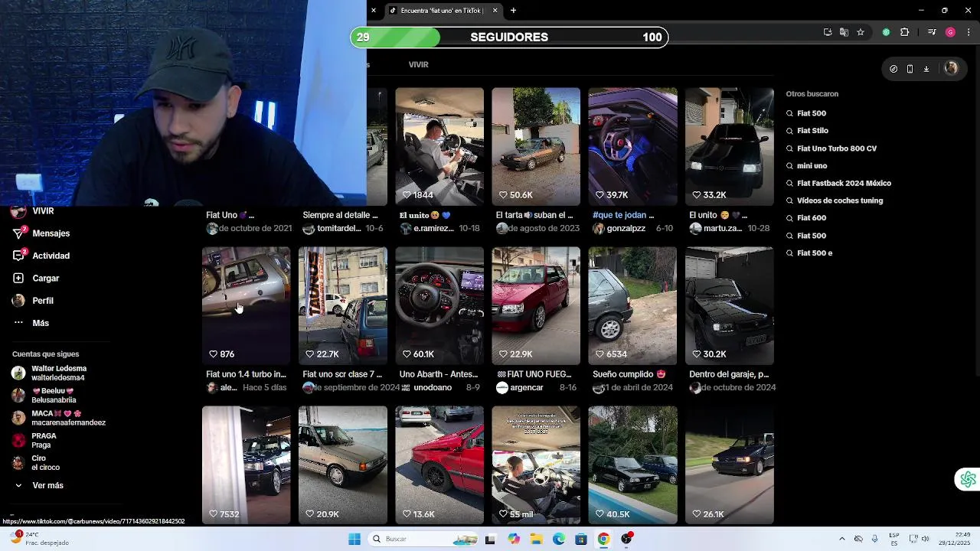The height and width of the screenshot is (551, 980).
Task: Expand Ver más followed accounts
Action: tap(39, 485)
